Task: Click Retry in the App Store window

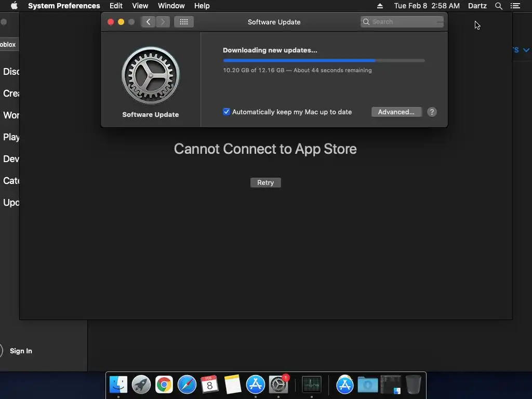Action: coord(265,182)
